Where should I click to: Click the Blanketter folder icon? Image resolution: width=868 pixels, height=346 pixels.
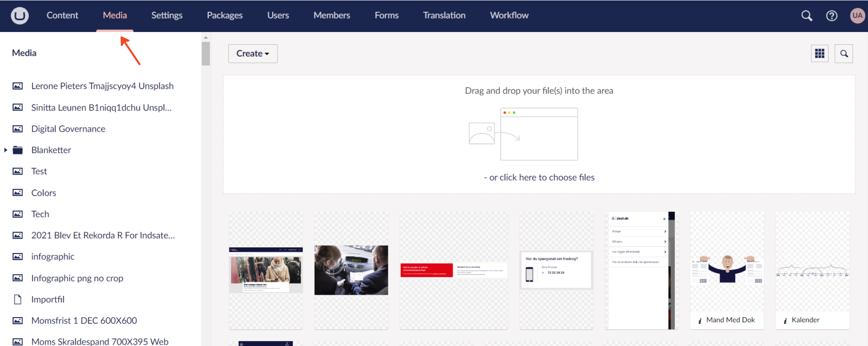tap(18, 150)
